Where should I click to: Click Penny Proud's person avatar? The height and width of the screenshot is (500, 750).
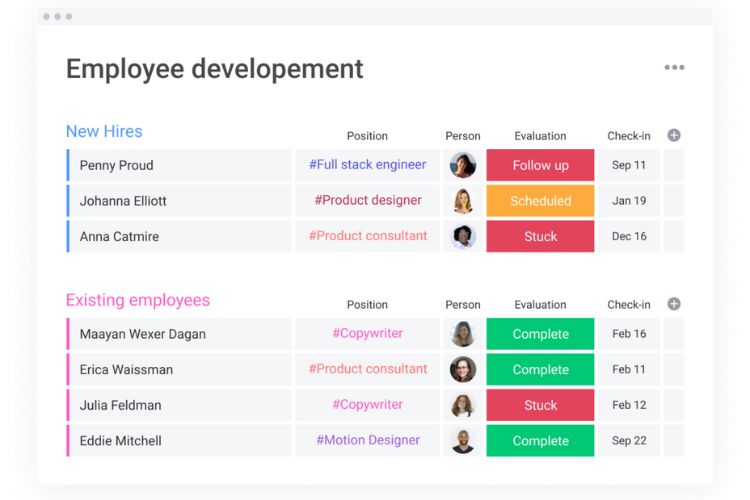pos(463,165)
